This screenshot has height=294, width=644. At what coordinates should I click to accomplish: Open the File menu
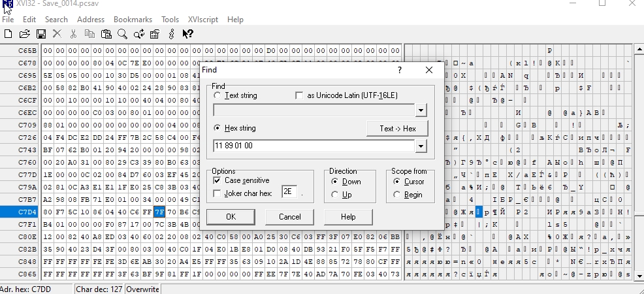[x=8, y=20]
